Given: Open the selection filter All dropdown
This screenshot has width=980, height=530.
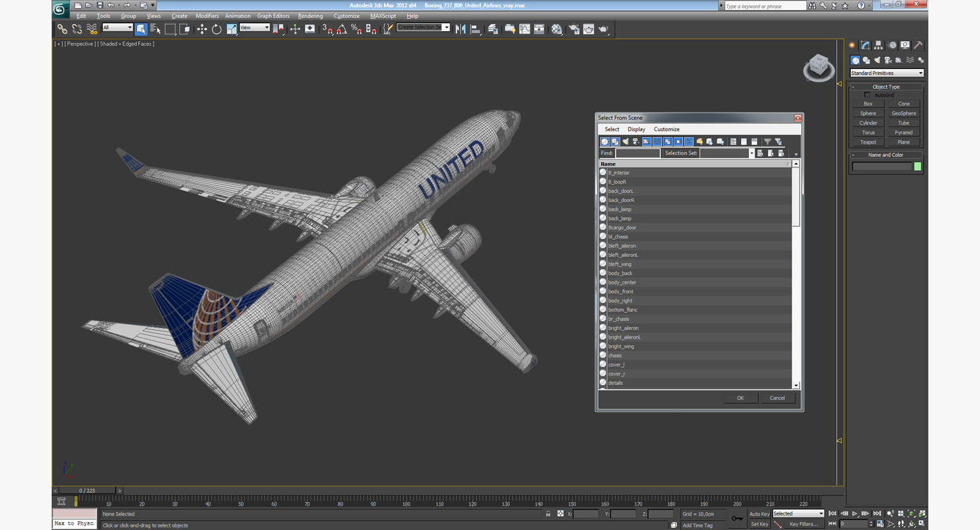Looking at the screenshot, I should pos(117,27).
